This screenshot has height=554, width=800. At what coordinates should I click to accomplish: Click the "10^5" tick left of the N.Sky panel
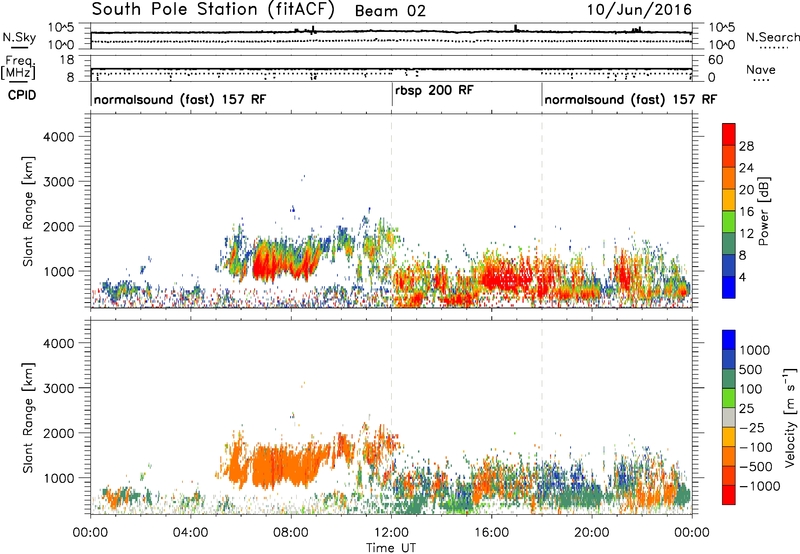point(61,28)
